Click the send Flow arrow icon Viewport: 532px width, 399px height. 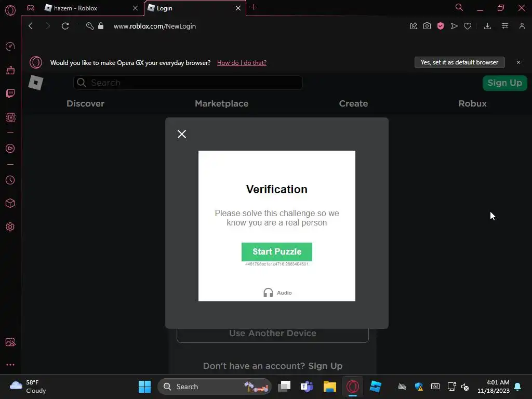tap(454, 26)
